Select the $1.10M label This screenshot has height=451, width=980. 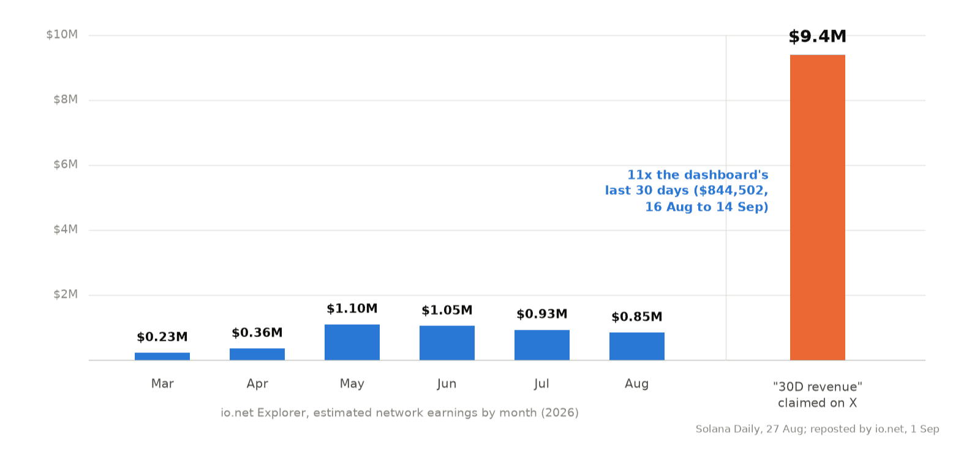(x=352, y=309)
